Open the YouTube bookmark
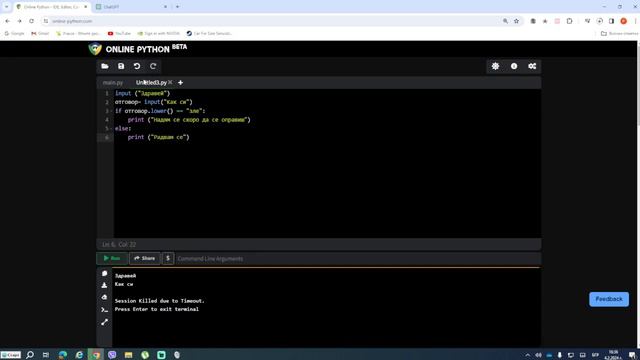Image resolution: width=640 pixels, height=360 pixels. 119,33
